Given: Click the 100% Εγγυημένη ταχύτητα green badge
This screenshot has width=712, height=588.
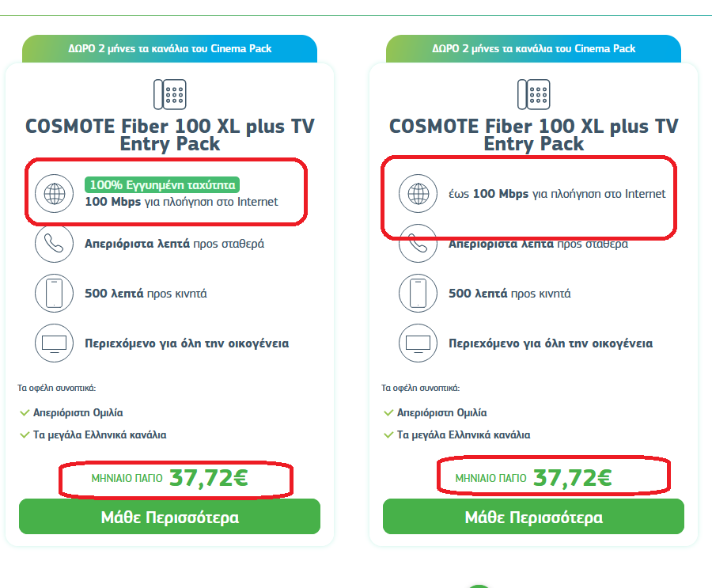Looking at the screenshot, I should point(162,185).
